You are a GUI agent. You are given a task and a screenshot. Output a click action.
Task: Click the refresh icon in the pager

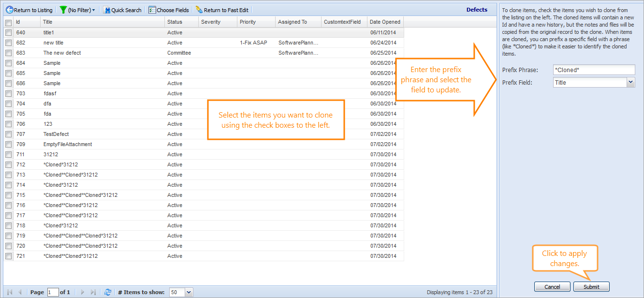[x=108, y=292]
